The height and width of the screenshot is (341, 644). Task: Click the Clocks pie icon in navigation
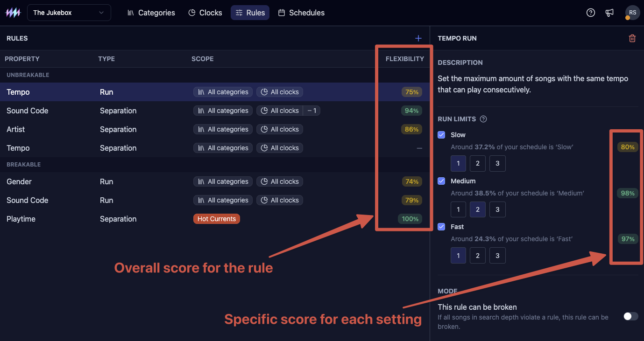tap(192, 13)
